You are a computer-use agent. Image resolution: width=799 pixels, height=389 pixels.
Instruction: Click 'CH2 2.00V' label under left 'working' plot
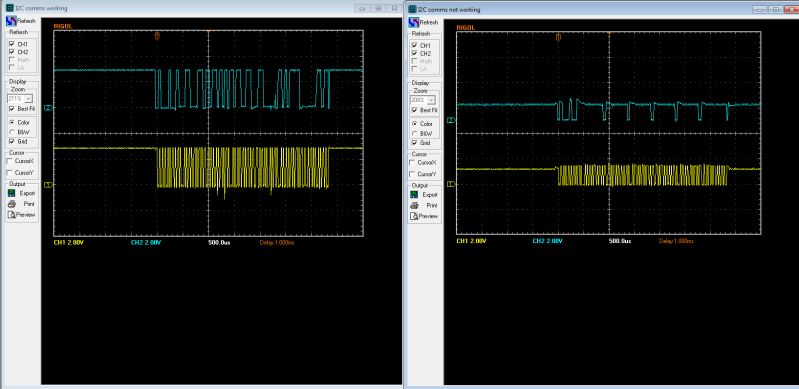[x=146, y=243]
